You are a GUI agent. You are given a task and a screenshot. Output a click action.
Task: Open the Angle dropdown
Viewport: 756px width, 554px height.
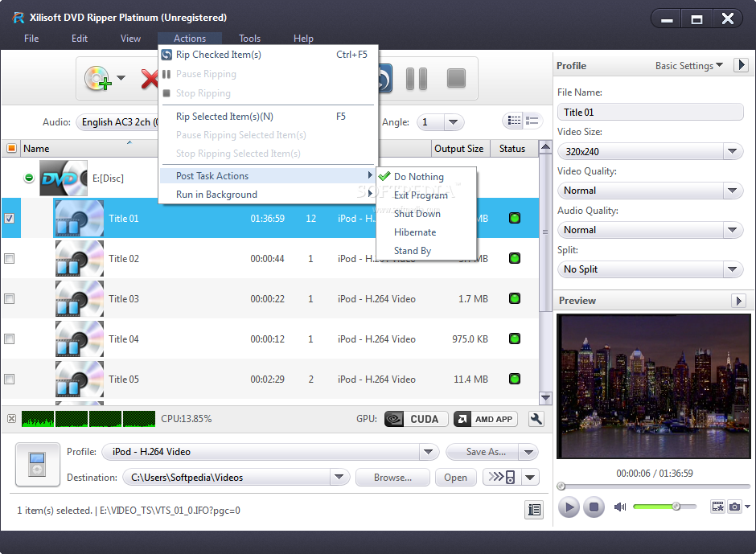tap(454, 122)
